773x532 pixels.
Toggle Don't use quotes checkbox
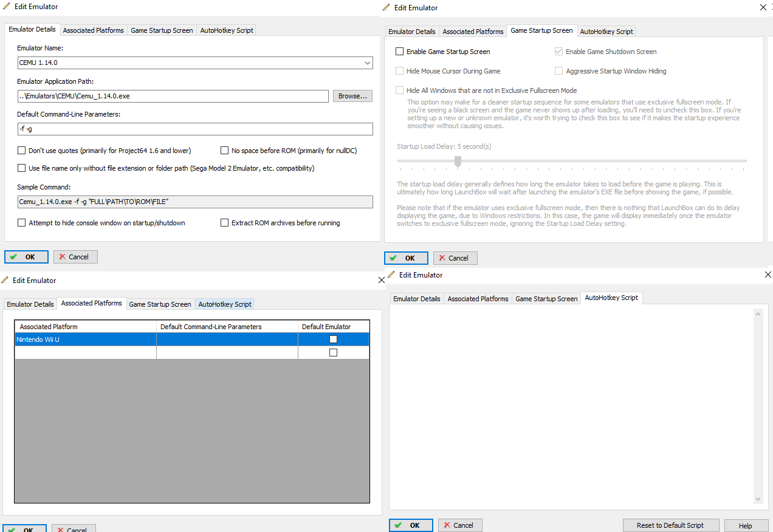(x=22, y=151)
